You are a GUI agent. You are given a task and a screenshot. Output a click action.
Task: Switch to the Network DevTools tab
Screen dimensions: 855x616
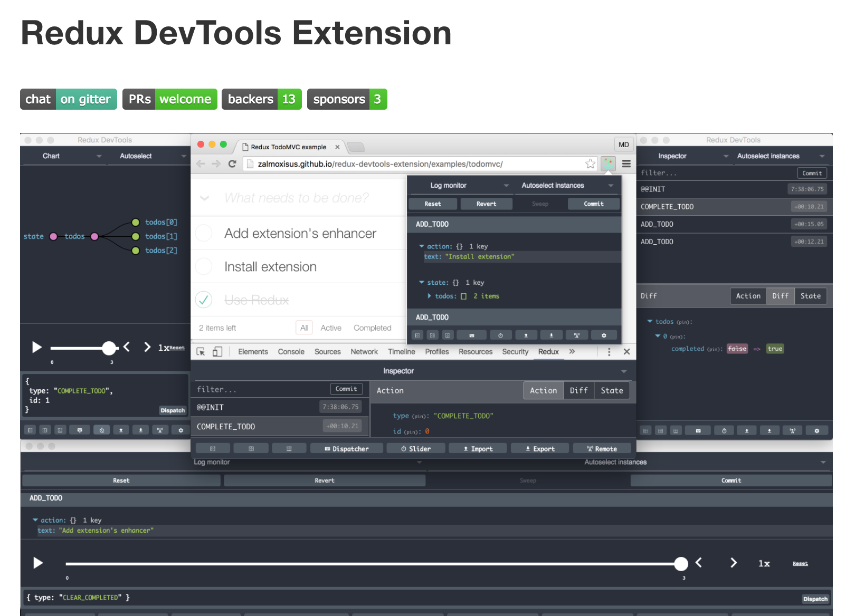(x=364, y=352)
